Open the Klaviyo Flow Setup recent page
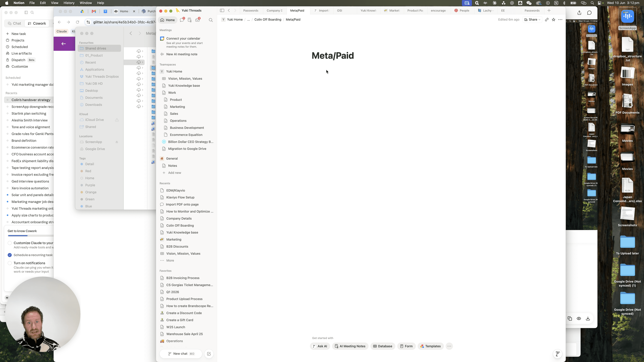 180,197
